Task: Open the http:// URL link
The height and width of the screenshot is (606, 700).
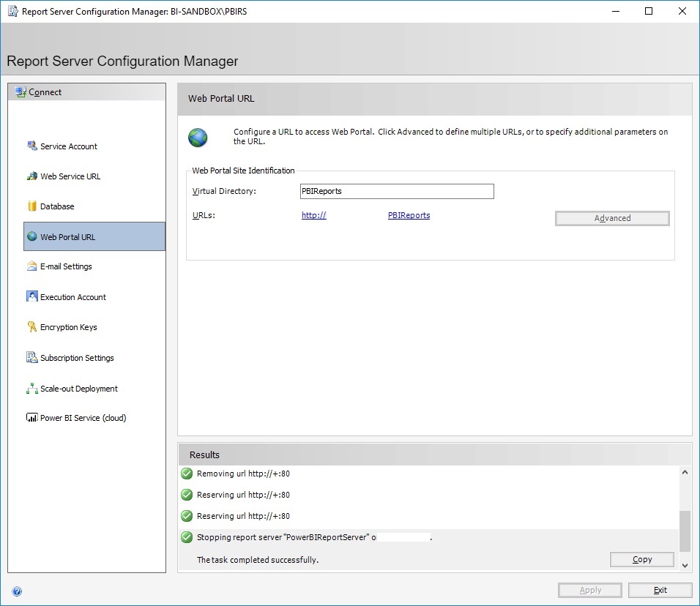Action: [x=313, y=215]
